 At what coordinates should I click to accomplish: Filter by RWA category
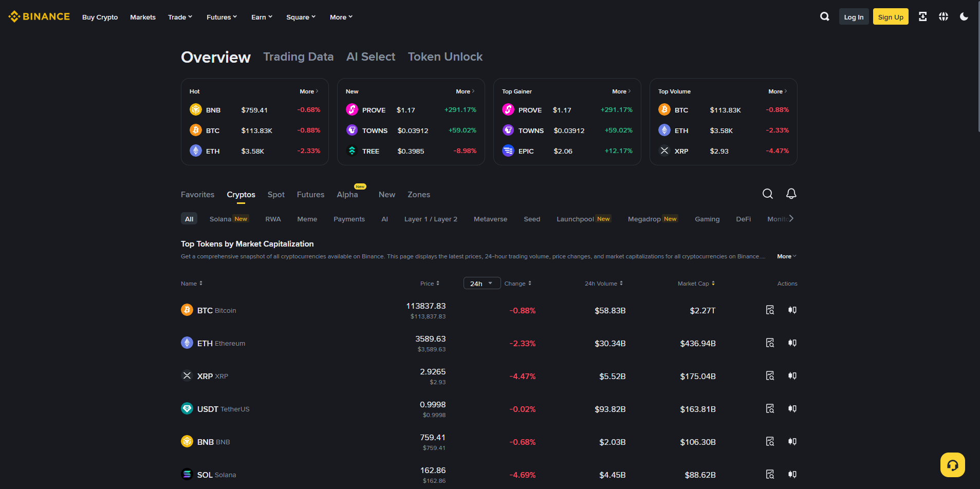click(273, 219)
